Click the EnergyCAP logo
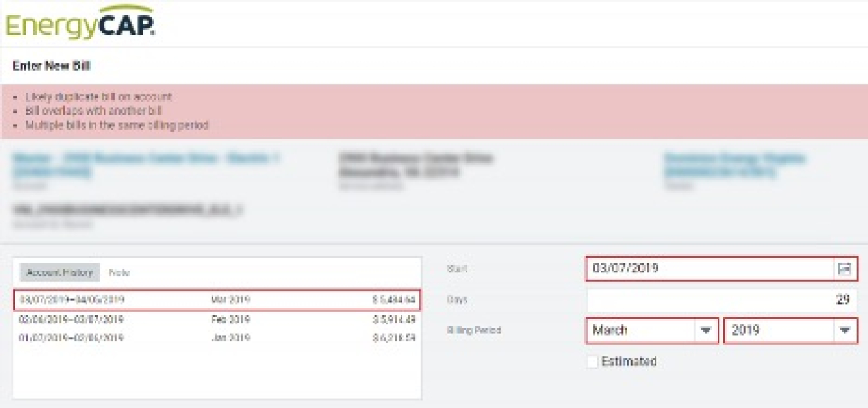Image resolution: width=868 pixels, height=408 pixels. tap(80, 22)
